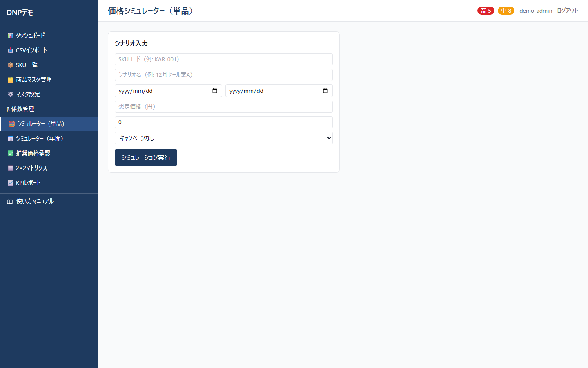Click the demo-admin username text

(536, 11)
